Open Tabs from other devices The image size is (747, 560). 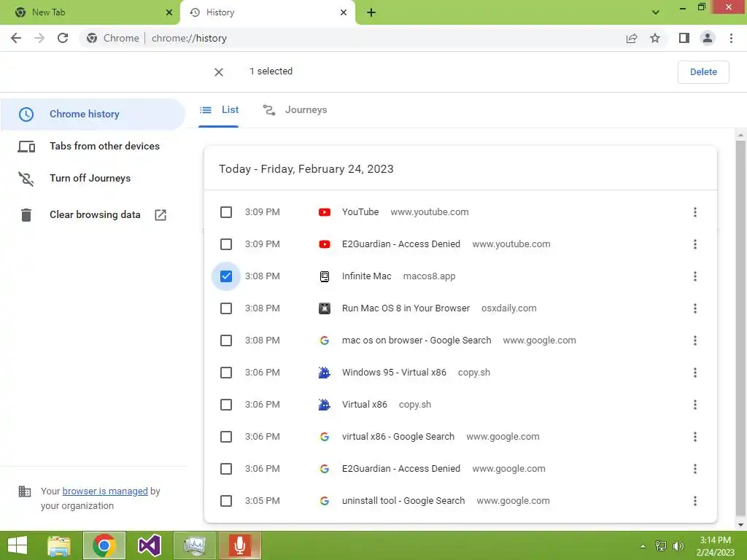coord(93,146)
